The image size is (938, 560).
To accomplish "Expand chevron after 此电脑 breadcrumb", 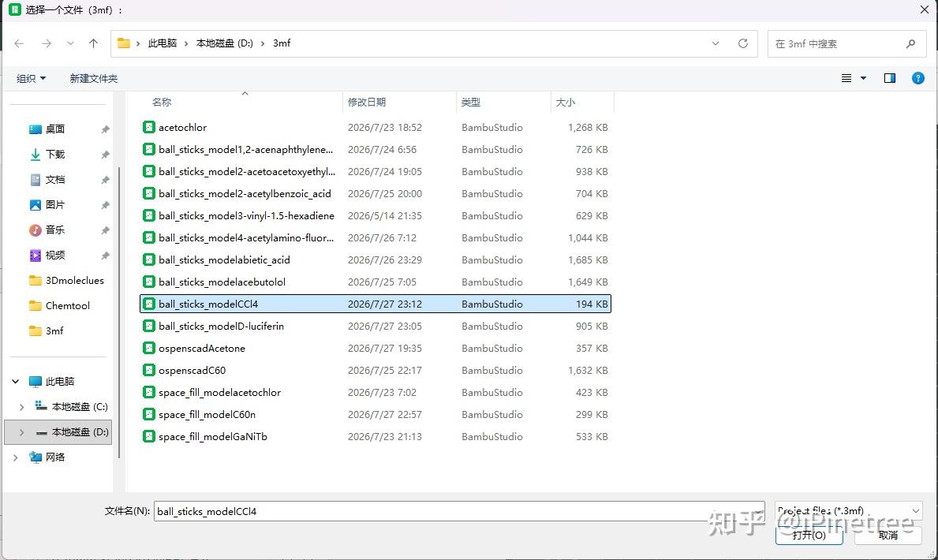I will [x=186, y=43].
